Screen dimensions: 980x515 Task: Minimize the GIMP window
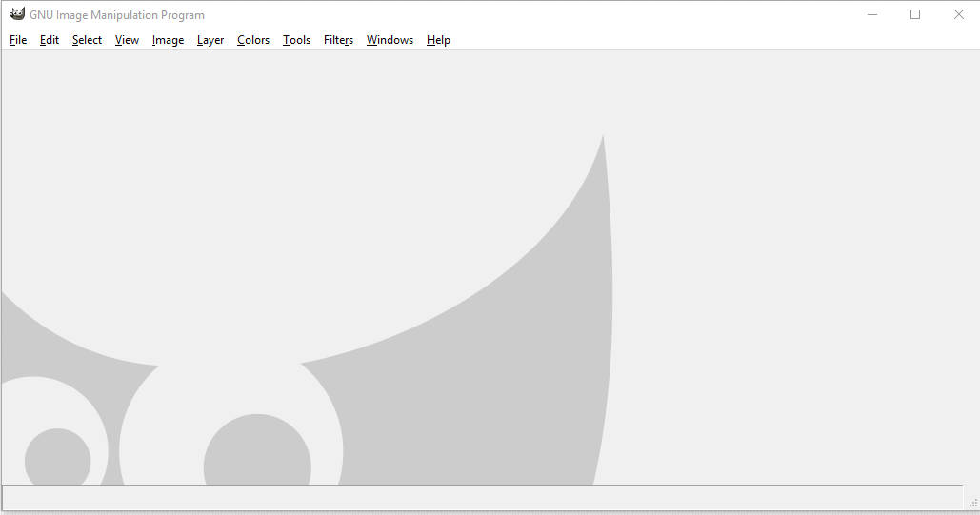click(x=872, y=14)
